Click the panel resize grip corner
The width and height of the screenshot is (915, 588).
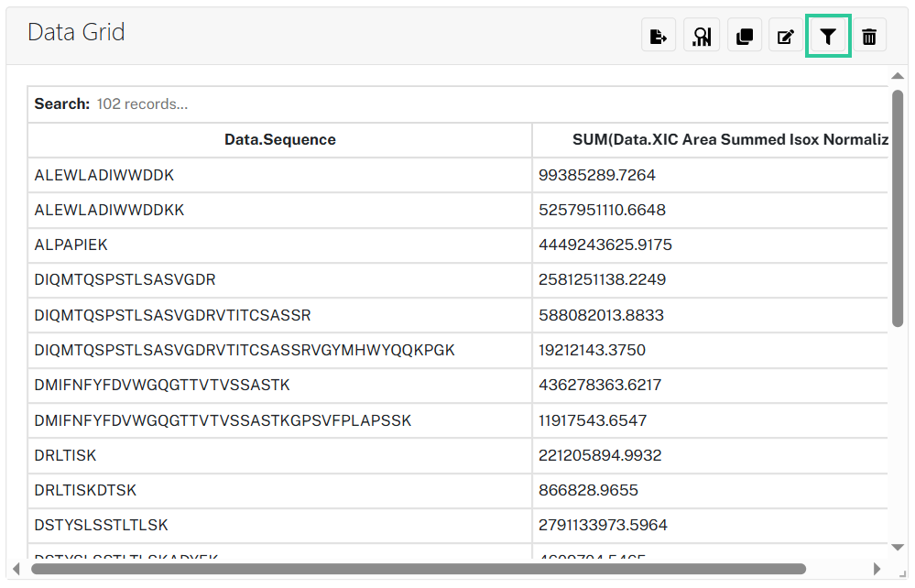pos(901,574)
